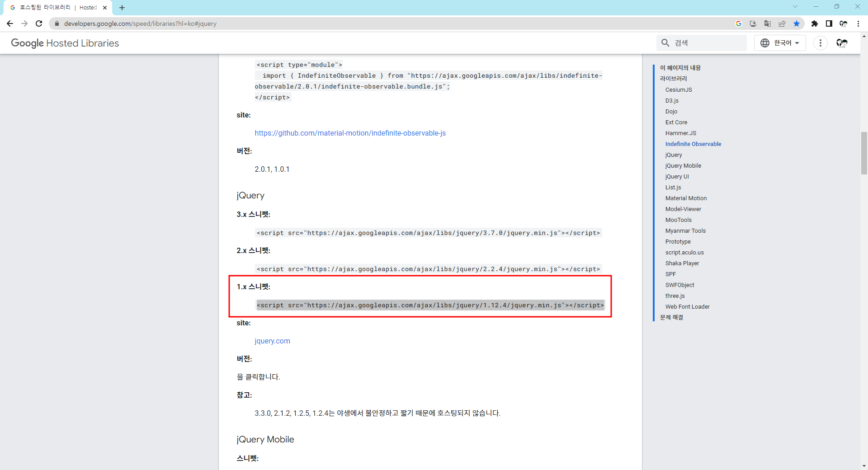Viewport: 868px width, 470px height.
Task: Jump to 라이브러리 section in sidebar
Action: 674,79
